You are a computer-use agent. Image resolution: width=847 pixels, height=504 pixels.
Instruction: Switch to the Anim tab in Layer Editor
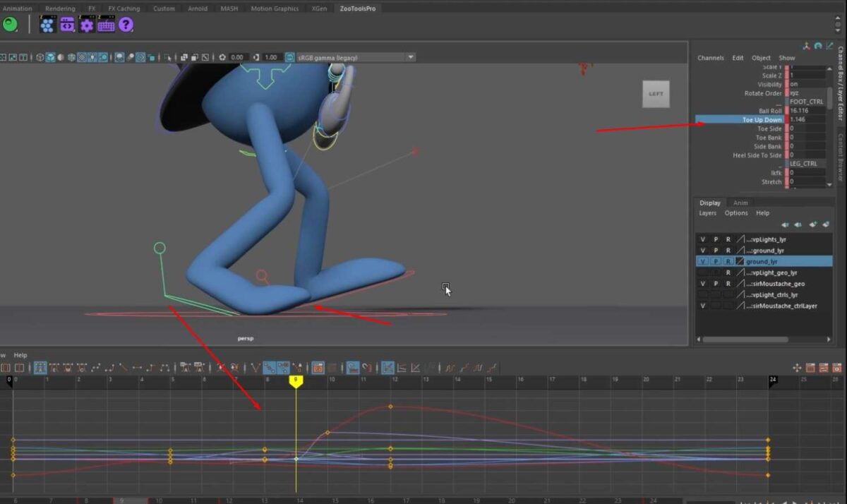pos(740,203)
